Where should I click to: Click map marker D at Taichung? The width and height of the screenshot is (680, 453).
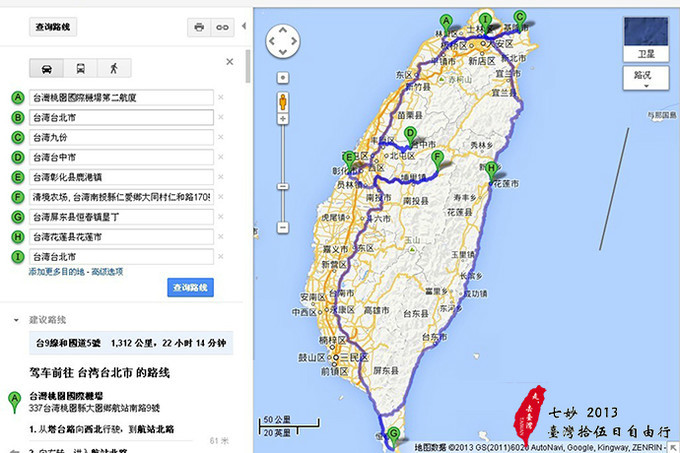410,136
